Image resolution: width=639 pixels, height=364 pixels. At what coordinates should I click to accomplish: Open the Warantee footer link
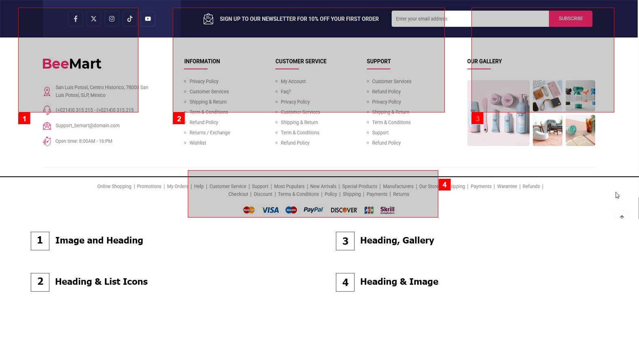tap(507, 186)
